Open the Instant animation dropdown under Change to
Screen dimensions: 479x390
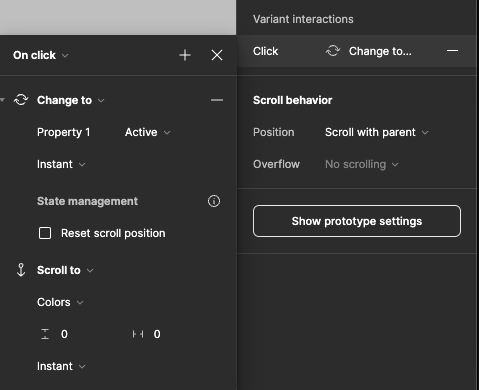pos(61,164)
